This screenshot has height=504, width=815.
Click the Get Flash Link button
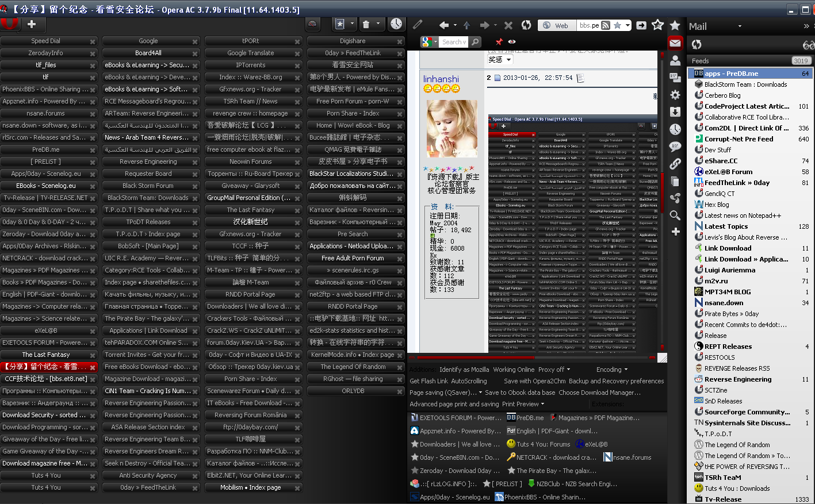click(x=428, y=381)
